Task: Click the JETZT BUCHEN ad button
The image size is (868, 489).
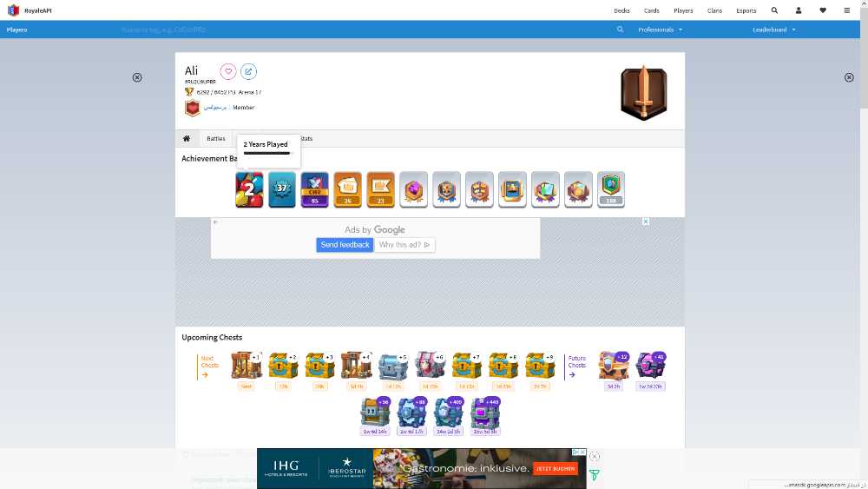Action: pyautogui.click(x=556, y=468)
